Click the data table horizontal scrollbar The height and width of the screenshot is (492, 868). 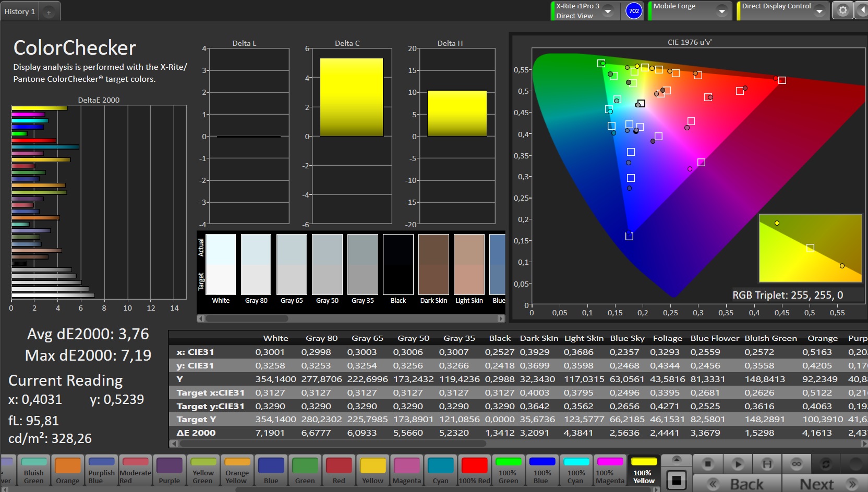click(x=333, y=444)
